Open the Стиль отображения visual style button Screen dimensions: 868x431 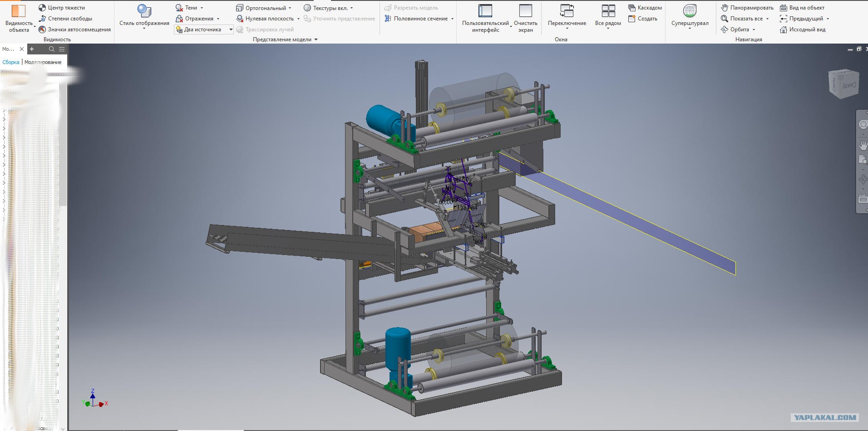pos(144,17)
